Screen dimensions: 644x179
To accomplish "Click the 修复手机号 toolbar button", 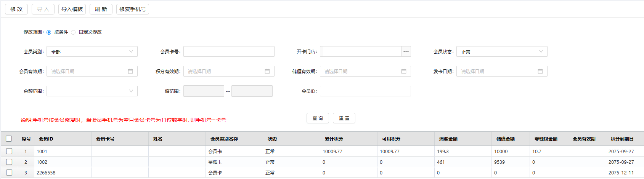I will click(x=133, y=9).
